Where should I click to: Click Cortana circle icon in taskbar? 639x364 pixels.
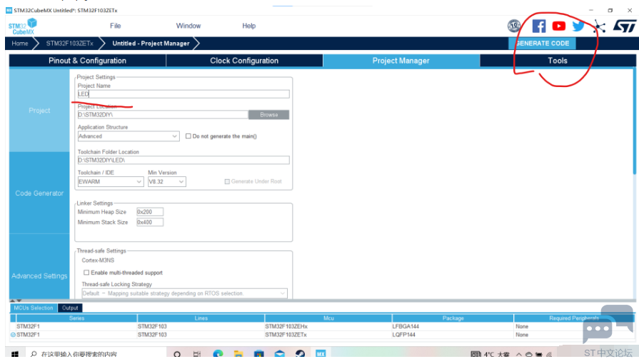point(177,354)
